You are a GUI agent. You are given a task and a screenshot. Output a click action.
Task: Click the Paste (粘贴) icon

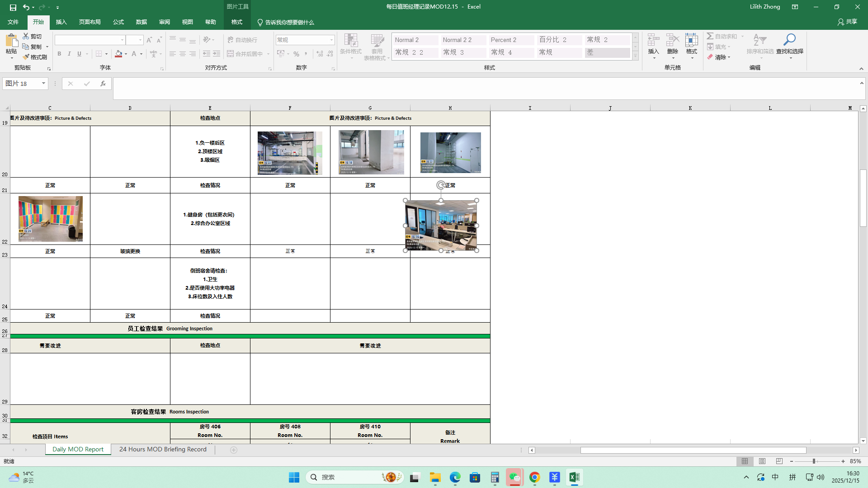[11, 41]
